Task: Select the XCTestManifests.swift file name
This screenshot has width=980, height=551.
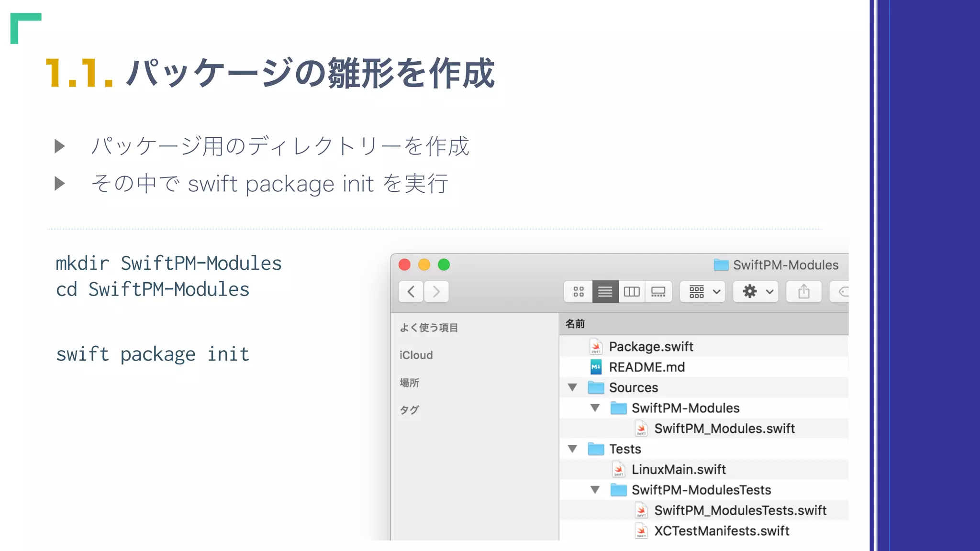Action: tap(722, 531)
